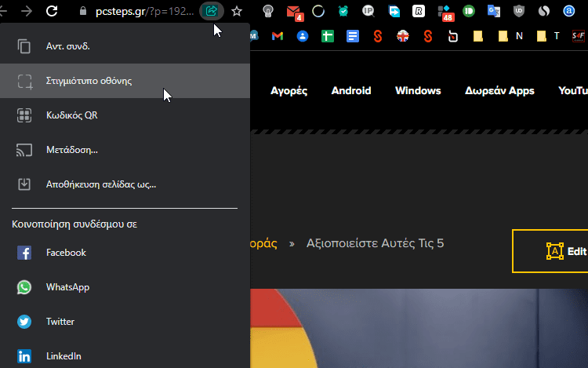This screenshot has height=368, width=588.
Task: Select Κωδικός QR menu item
Action: (x=125, y=115)
